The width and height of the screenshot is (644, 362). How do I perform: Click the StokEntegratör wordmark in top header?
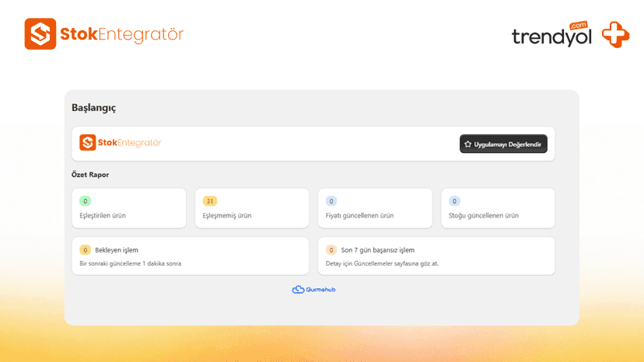[x=121, y=34]
